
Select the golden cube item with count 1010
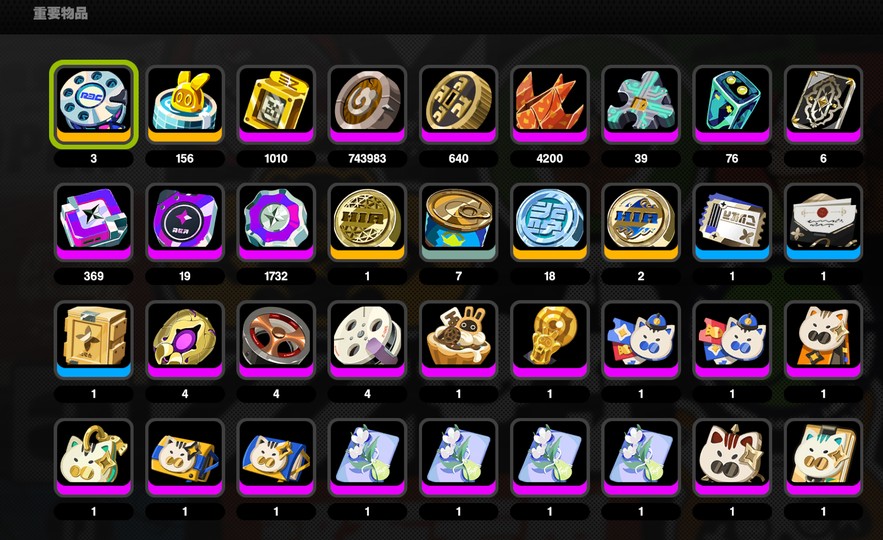coord(276,105)
